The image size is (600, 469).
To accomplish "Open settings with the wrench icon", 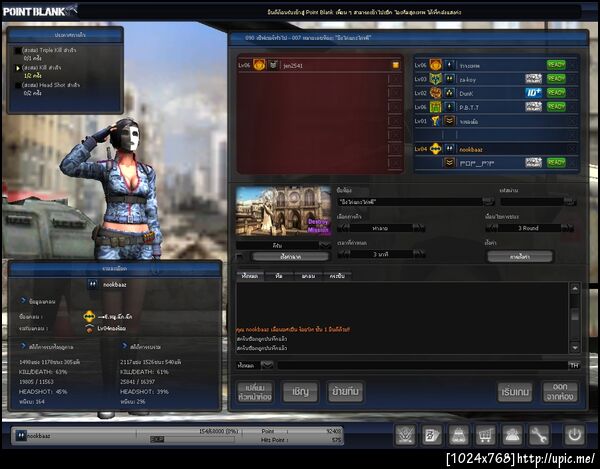I will (x=539, y=435).
